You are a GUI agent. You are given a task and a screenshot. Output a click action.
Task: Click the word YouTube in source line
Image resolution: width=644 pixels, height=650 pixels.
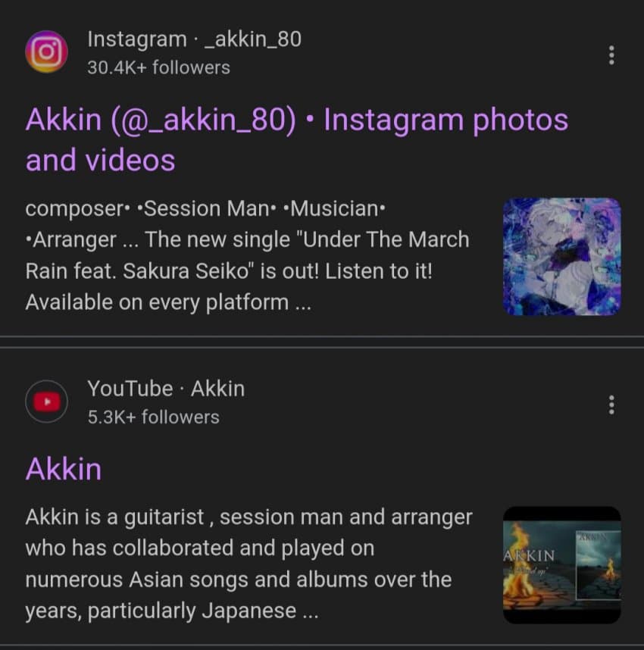point(130,389)
